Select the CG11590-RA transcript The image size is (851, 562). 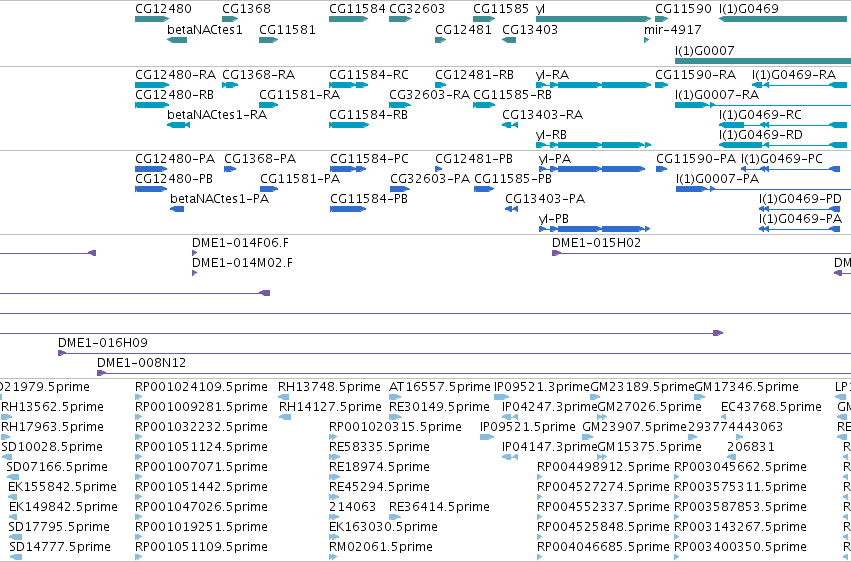[x=662, y=85]
